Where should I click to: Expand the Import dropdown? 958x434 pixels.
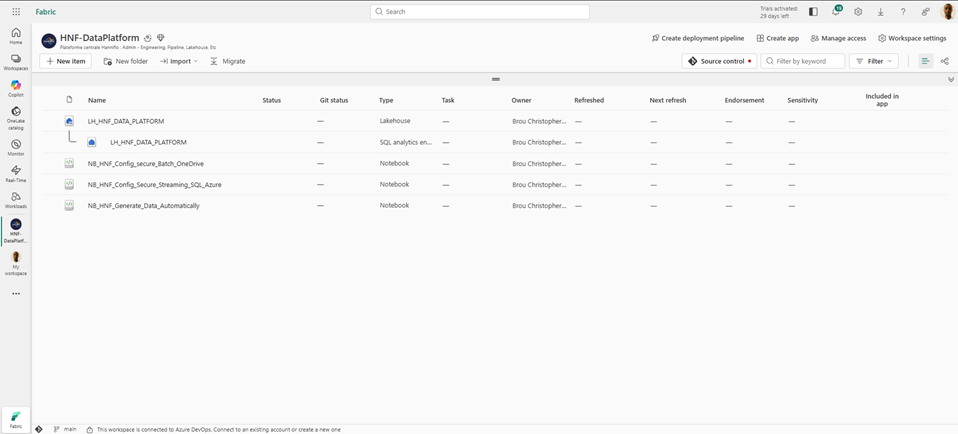(x=179, y=61)
